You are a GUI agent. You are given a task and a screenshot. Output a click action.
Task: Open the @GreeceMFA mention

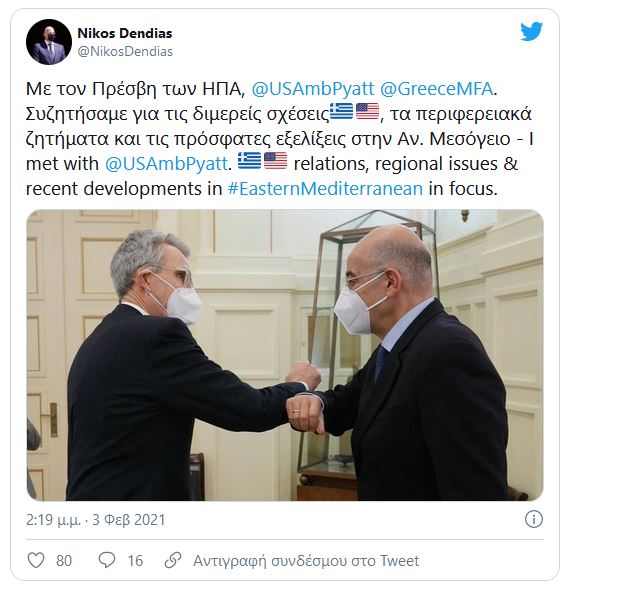click(436, 89)
